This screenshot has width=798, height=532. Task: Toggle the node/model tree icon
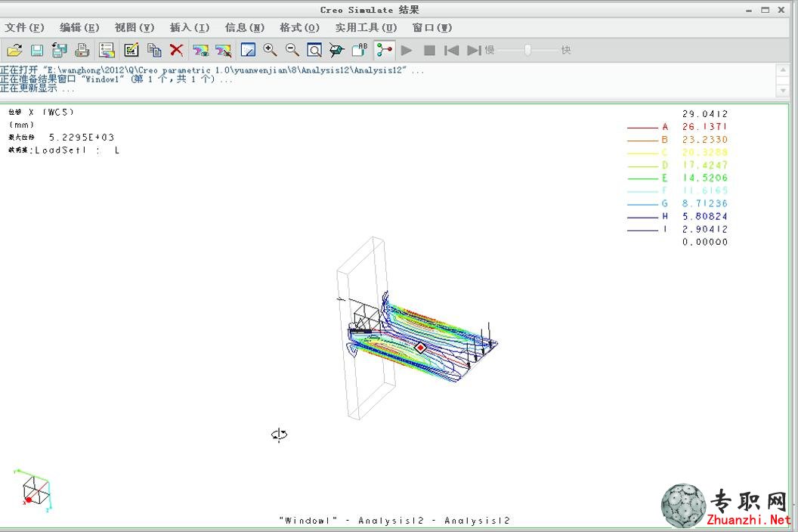coord(384,50)
